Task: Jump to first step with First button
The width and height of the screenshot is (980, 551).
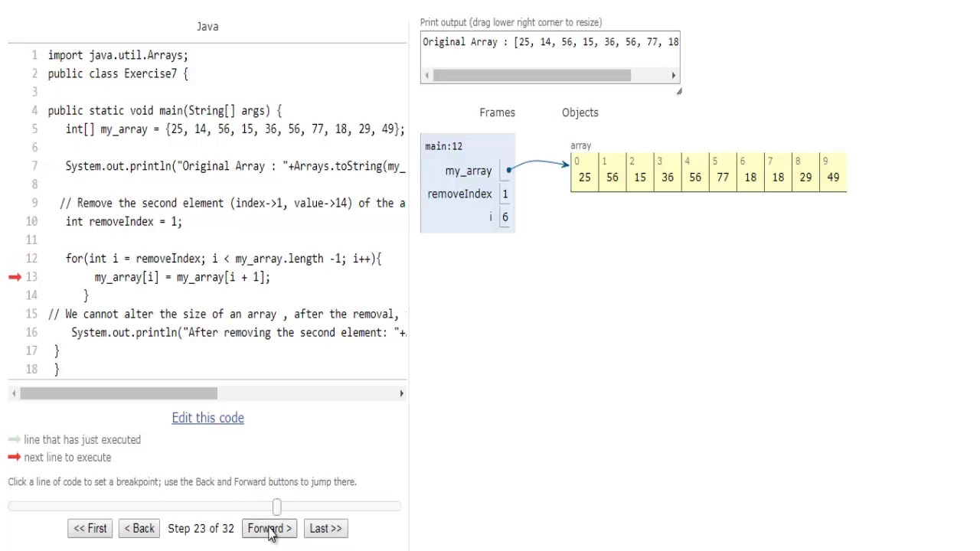Action: click(x=90, y=528)
